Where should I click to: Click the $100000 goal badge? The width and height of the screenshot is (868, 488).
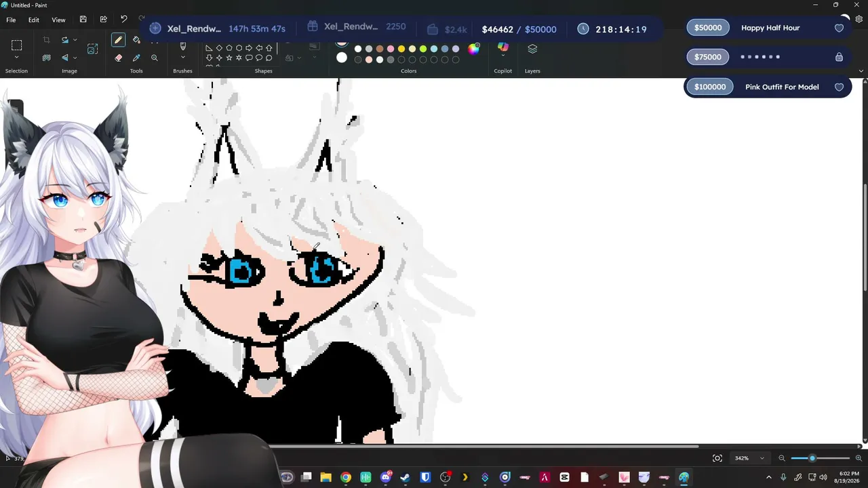pyautogui.click(x=710, y=87)
